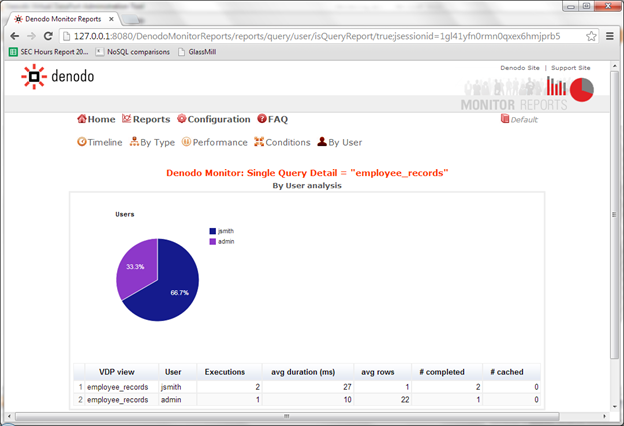Click the horizontal scrollbar left arrow

pyautogui.click(x=10, y=416)
